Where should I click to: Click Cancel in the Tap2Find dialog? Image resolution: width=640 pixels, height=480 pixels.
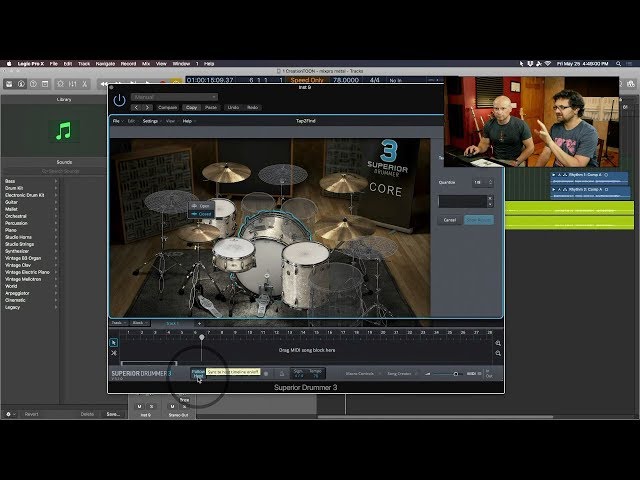tap(450, 219)
